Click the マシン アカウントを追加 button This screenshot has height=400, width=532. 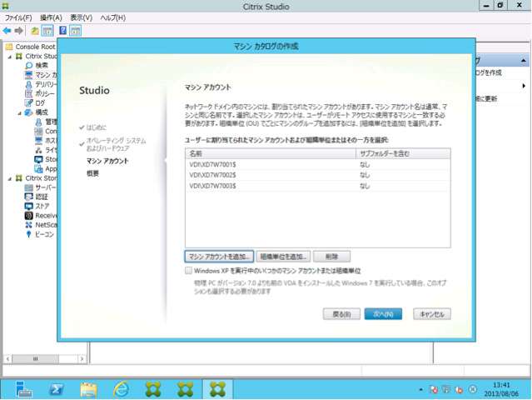pos(219,257)
